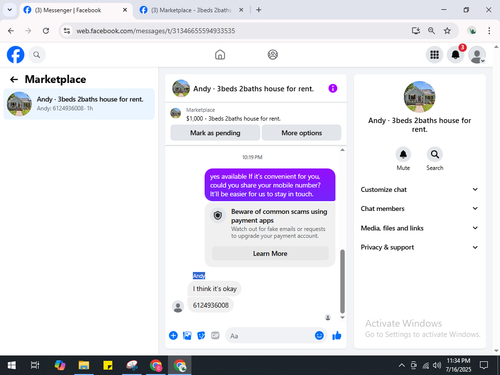Click the large house photo in info panel

click(419, 97)
